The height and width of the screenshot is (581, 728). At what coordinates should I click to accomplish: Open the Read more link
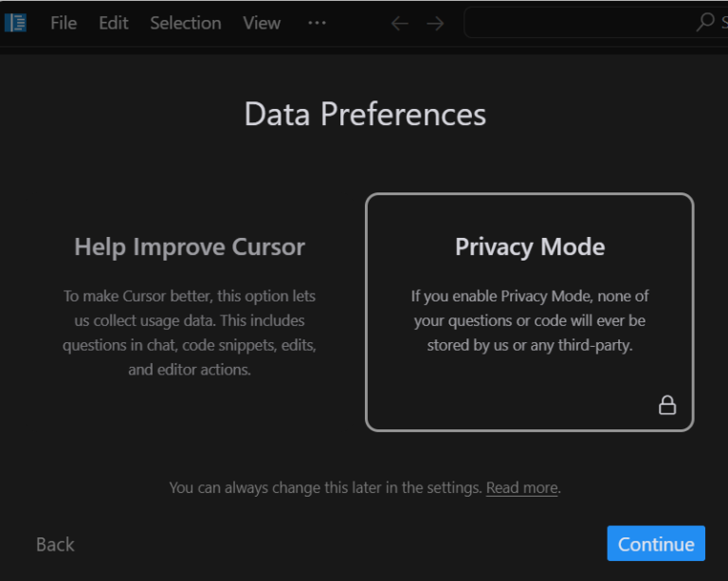(522, 488)
